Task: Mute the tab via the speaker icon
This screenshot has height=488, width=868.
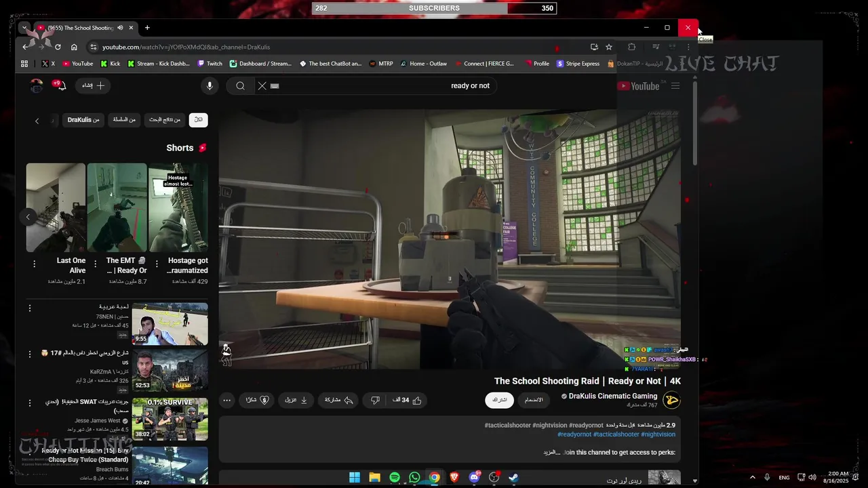Action: tap(120, 28)
